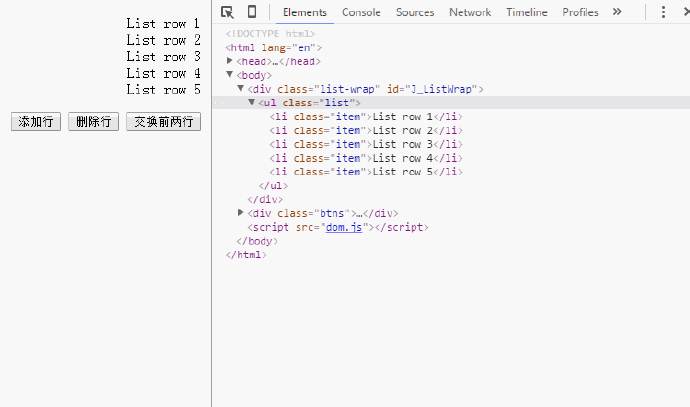
Task: Click the list-wrap class attribute value
Action: pyautogui.click(x=347, y=89)
